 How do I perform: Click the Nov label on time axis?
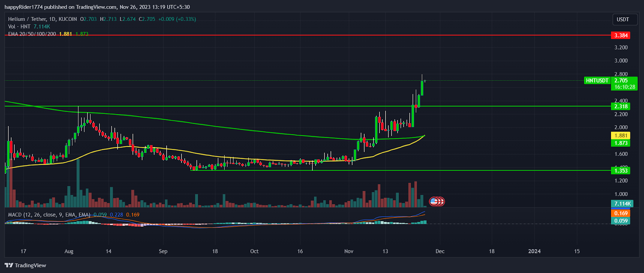pos(349,251)
